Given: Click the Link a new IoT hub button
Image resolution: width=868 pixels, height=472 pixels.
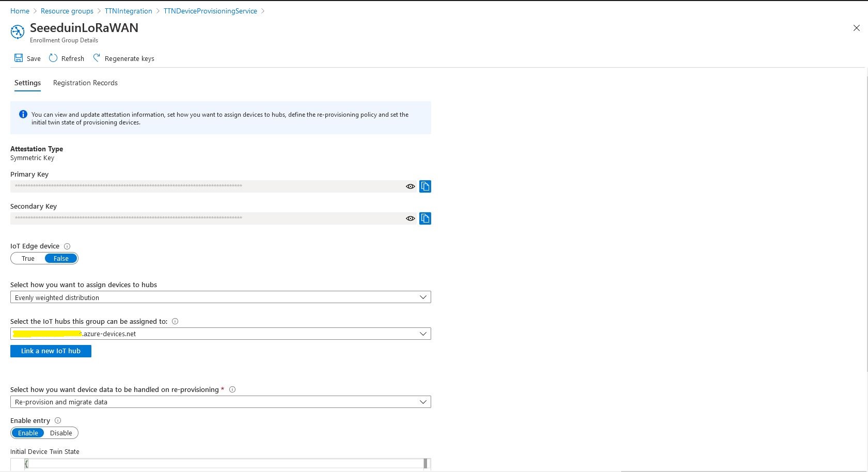Looking at the screenshot, I should pos(51,351).
